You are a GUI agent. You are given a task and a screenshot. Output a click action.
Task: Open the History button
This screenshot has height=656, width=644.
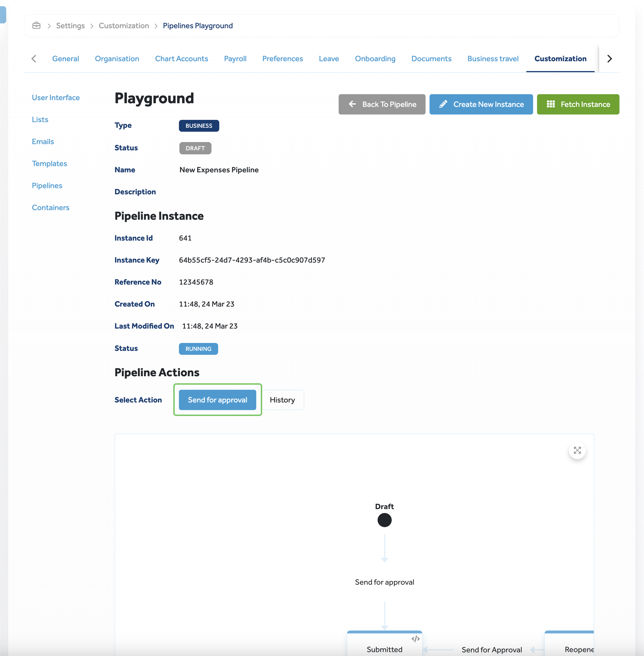pos(282,400)
